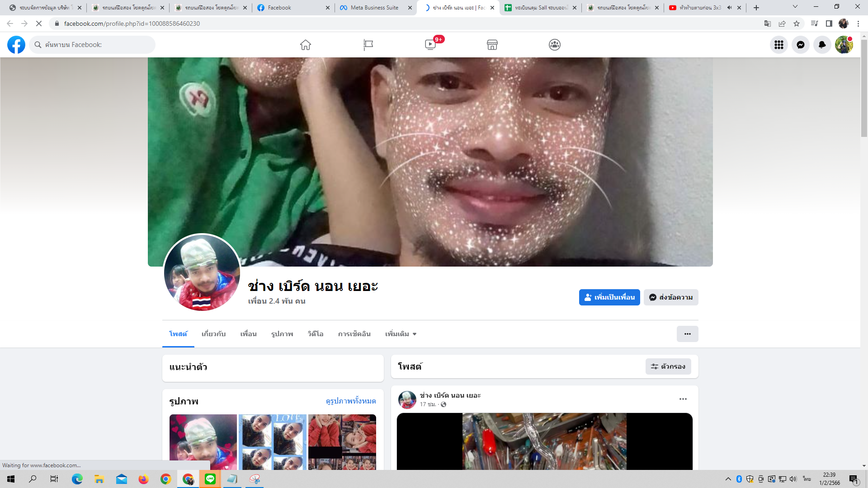Open Facebook Watch video icon

(x=430, y=45)
